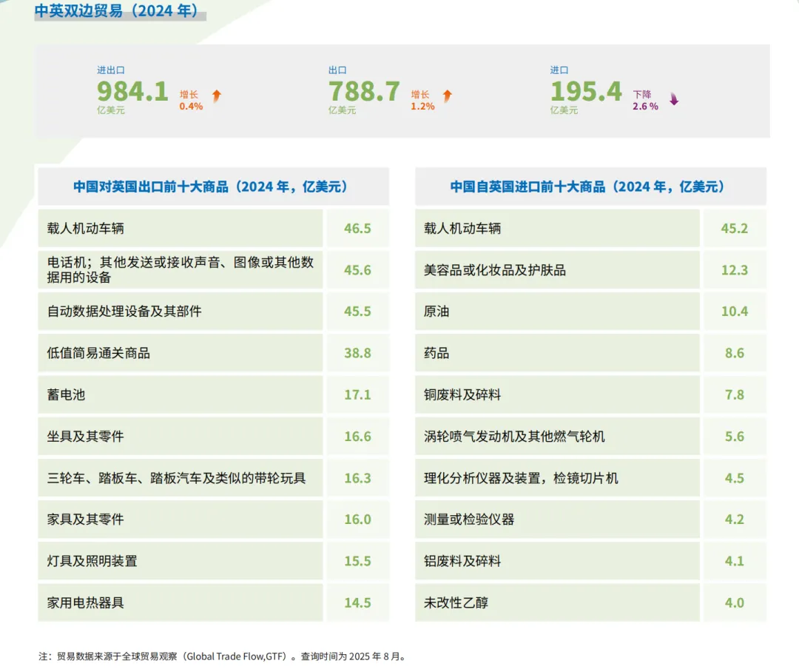The image size is (799, 672).
Task: Click the green 亿美元 label under 984.1
Action: coord(111,111)
